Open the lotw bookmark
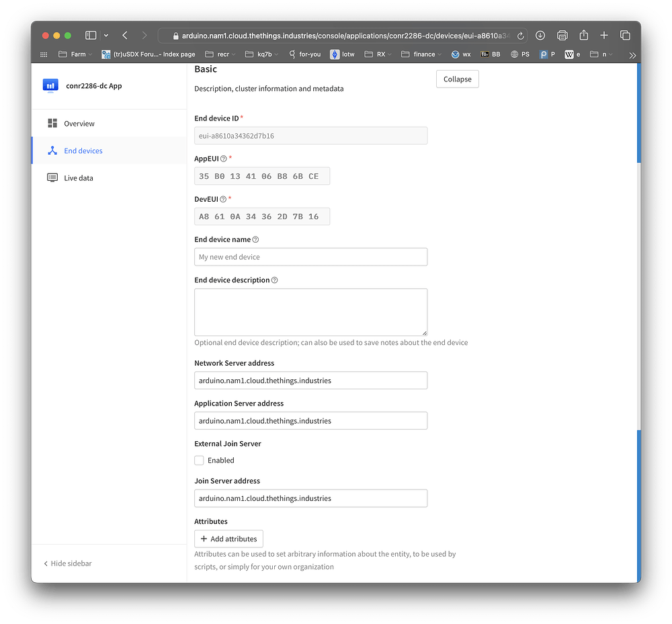The height and width of the screenshot is (624, 672). [343, 54]
